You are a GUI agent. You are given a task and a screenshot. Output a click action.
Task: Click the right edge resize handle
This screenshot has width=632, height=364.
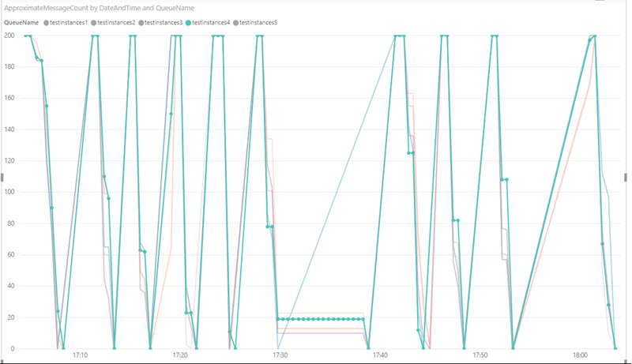point(629,178)
